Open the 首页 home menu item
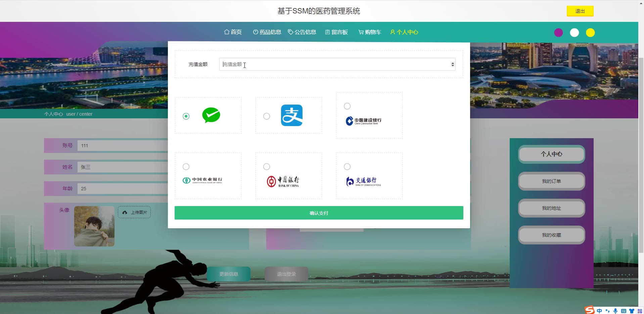Screen dimensions: 644x314 pyautogui.click(x=233, y=32)
